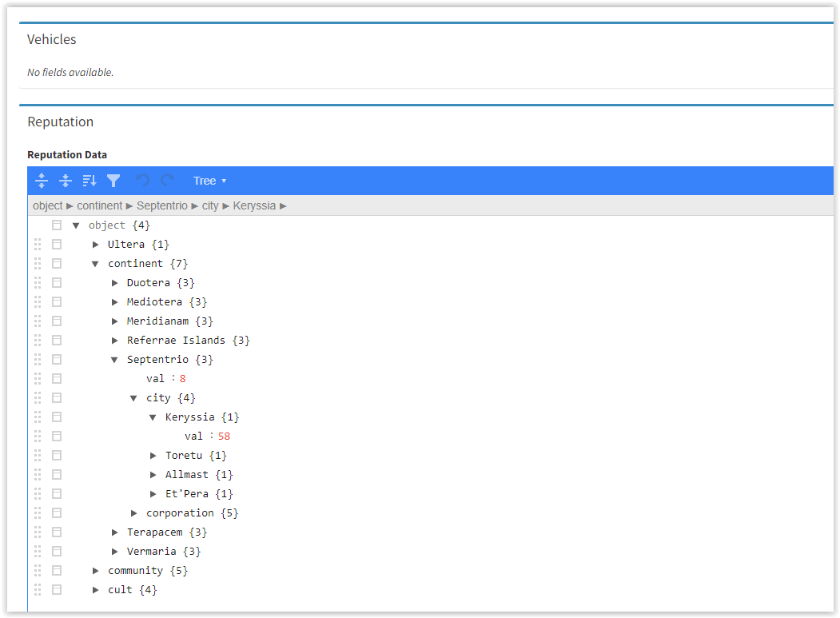
Task: Click the drag handle of Referrae Islands row
Action: tap(38, 341)
